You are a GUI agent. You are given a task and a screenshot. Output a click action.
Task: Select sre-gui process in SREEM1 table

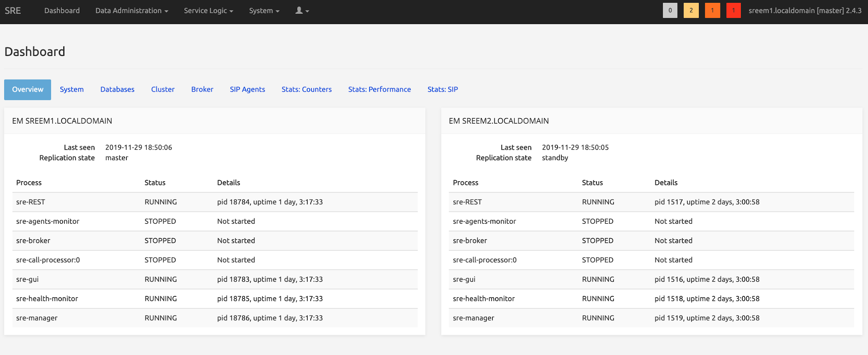pyautogui.click(x=27, y=279)
